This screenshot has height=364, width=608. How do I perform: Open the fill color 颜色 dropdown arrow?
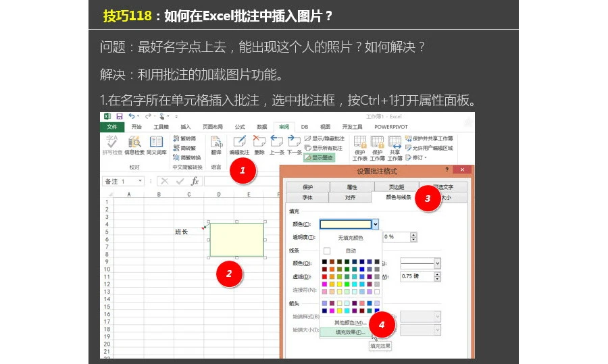point(375,224)
